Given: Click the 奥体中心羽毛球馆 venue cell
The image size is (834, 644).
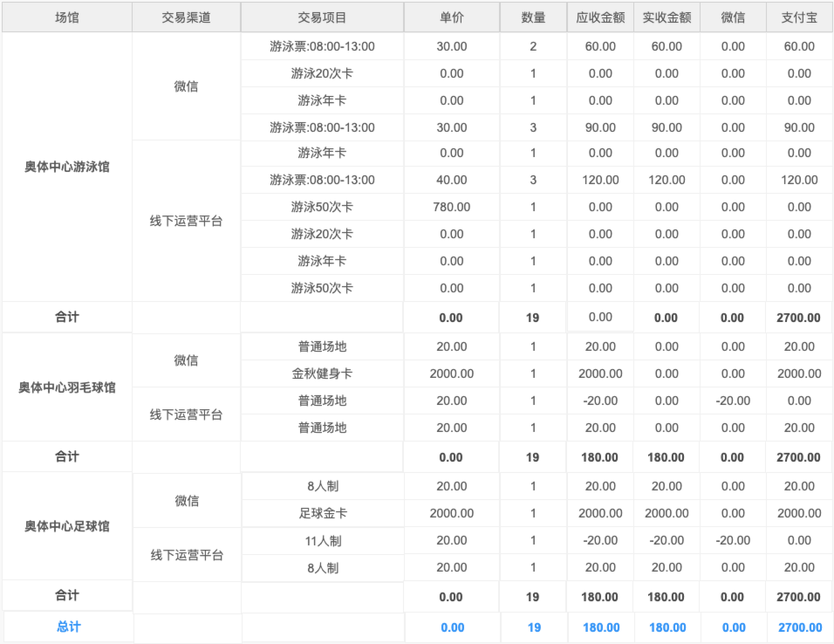Looking at the screenshot, I should click(x=67, y=387).
